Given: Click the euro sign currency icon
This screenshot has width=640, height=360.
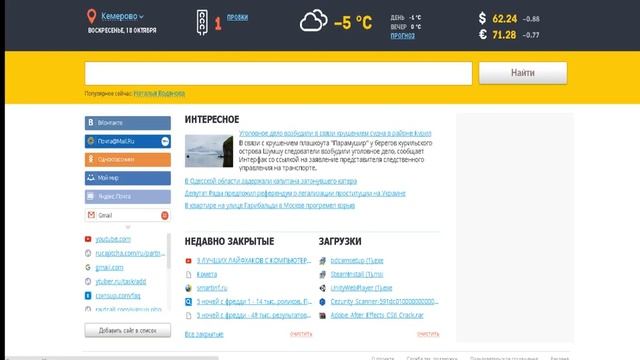Looking at the screenshot, I should (482, 34).
